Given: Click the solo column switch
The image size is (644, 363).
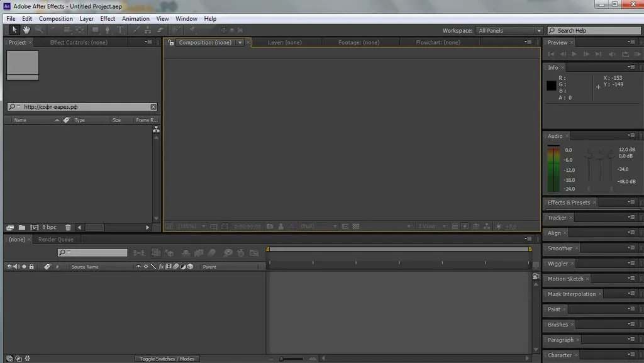Looking at the screenshot, I should pyautogui.click(x=25, y=267).
